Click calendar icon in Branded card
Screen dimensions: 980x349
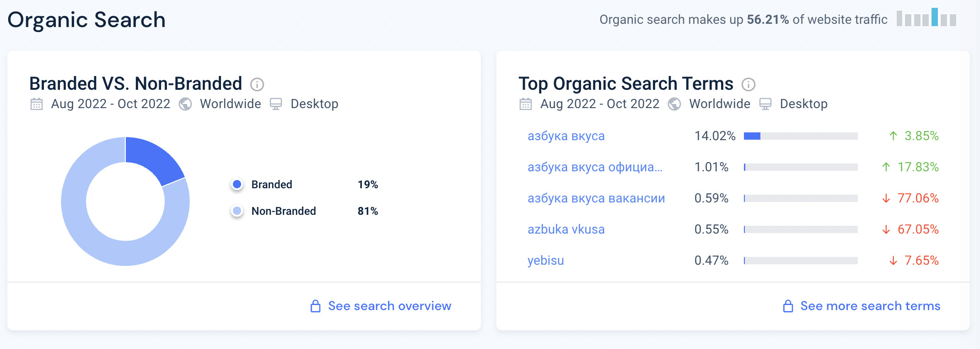(x=37, y=104)
